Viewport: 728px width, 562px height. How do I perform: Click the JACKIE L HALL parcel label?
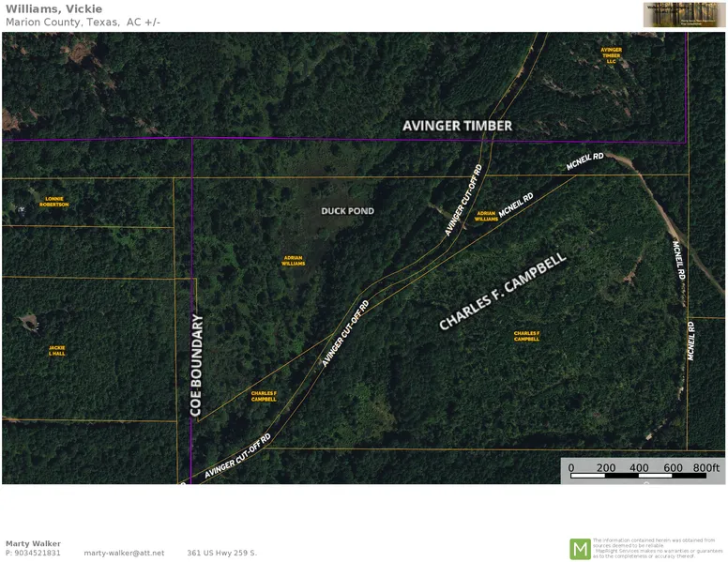click(57, 350)
